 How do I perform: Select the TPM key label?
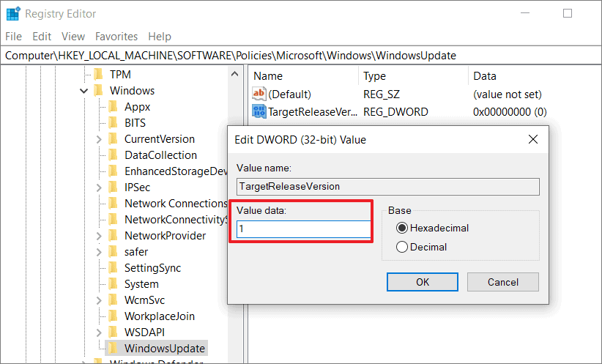[120, 75]
